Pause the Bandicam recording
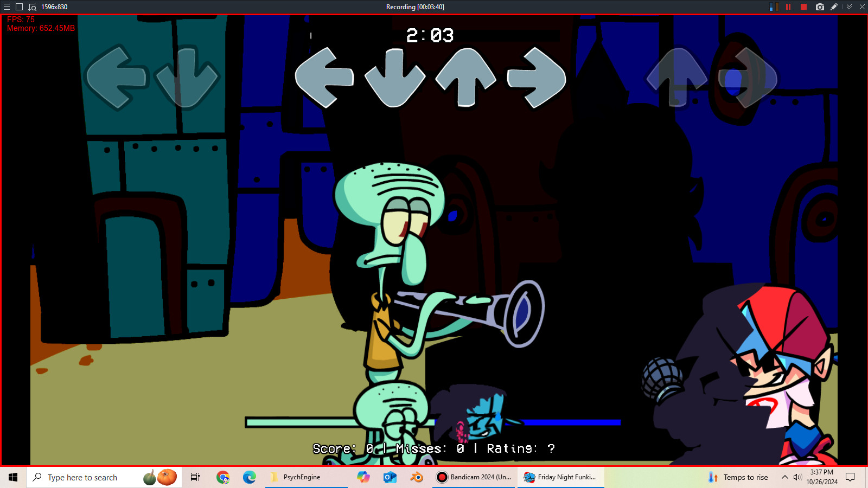The width and height of the screenshot is (868, 488). click(x=788, y=7)
